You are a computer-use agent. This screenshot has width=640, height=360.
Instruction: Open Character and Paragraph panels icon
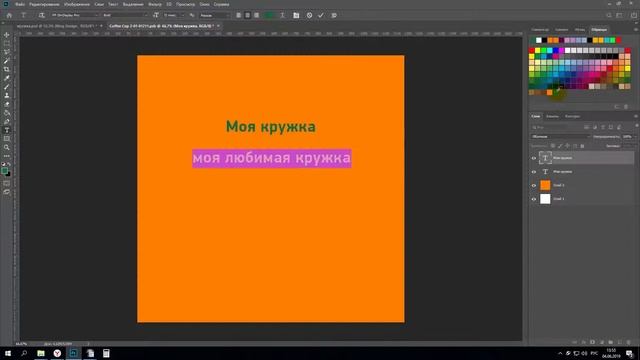click(x=296, y=15)
